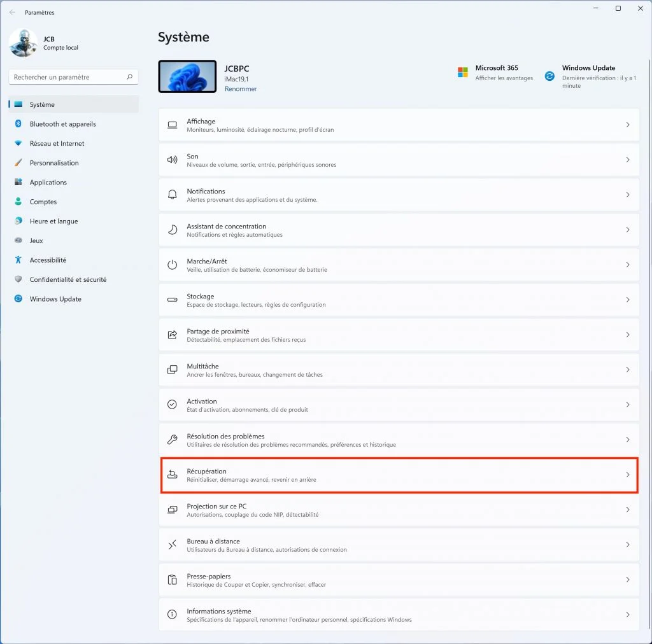Click the Notifications bell icon
The image size is (652, 644).
click(172, 195)
